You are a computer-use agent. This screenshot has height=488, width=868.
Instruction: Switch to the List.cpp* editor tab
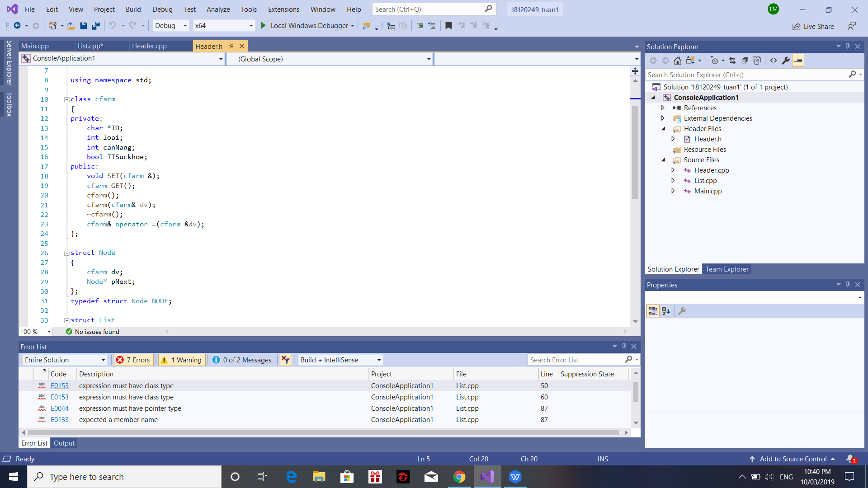point(90,46)
